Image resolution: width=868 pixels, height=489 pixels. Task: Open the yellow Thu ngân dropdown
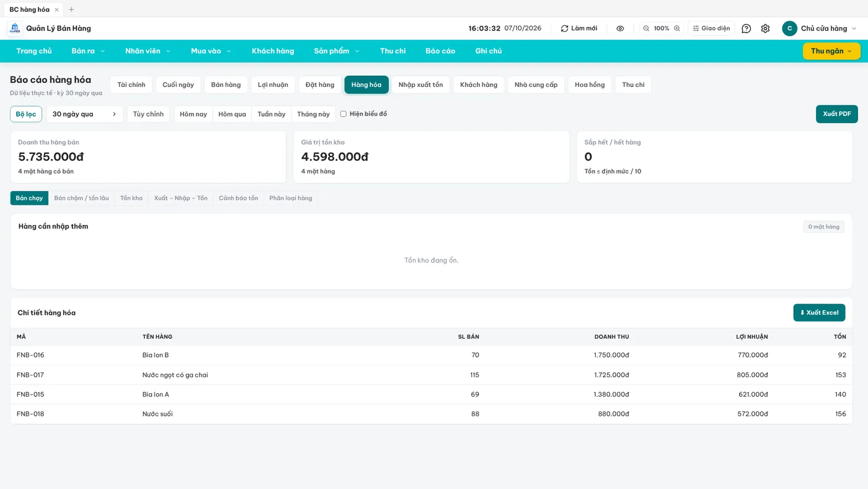pos(831,51)
